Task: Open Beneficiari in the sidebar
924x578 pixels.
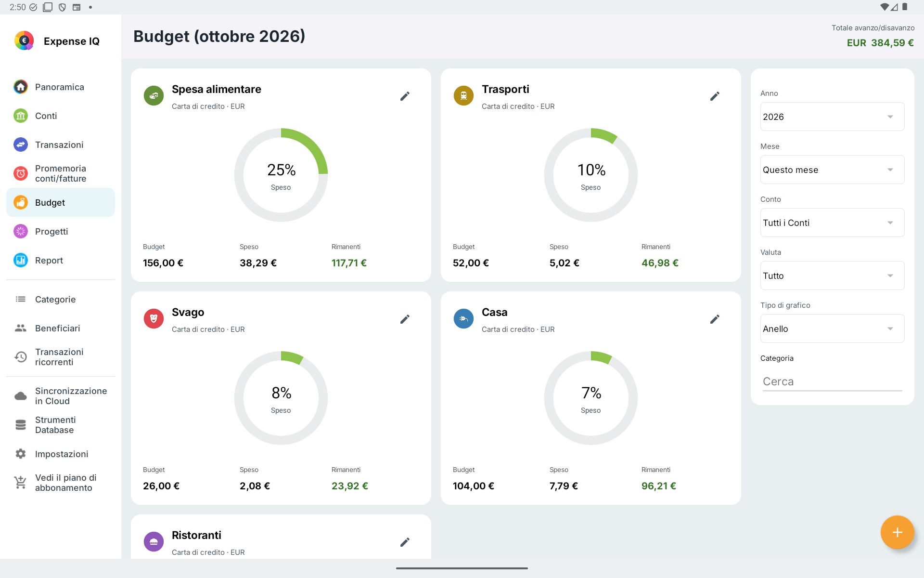Action: (61, 328)
